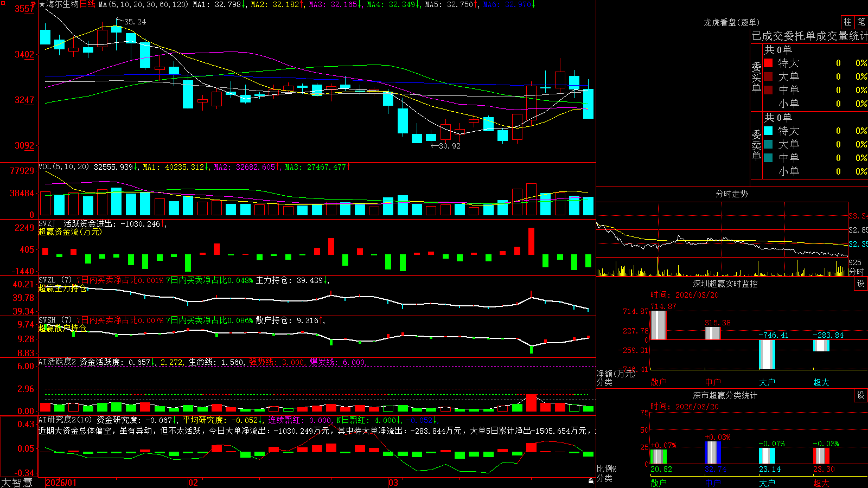Click the 35.24 high price label

[x=135, y=22]
